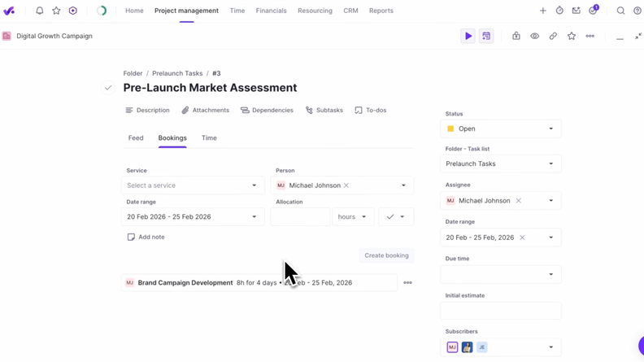Click the purple hexagon icon in top bar
The image size is (644, 362).
pos(72,11)
